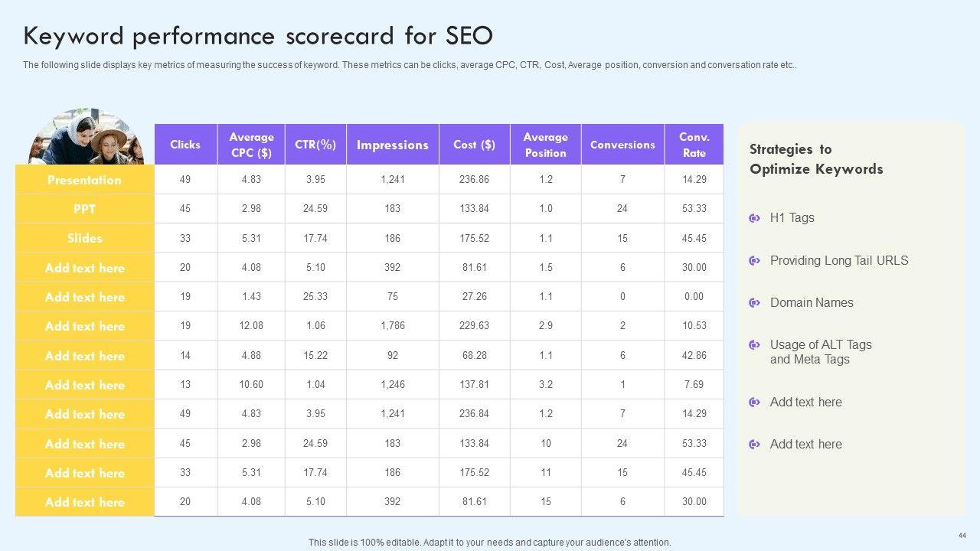The height and width of the screenshot is (551, 980).
Task: Click the Presentation keyword row label
Action: (84, 180)
